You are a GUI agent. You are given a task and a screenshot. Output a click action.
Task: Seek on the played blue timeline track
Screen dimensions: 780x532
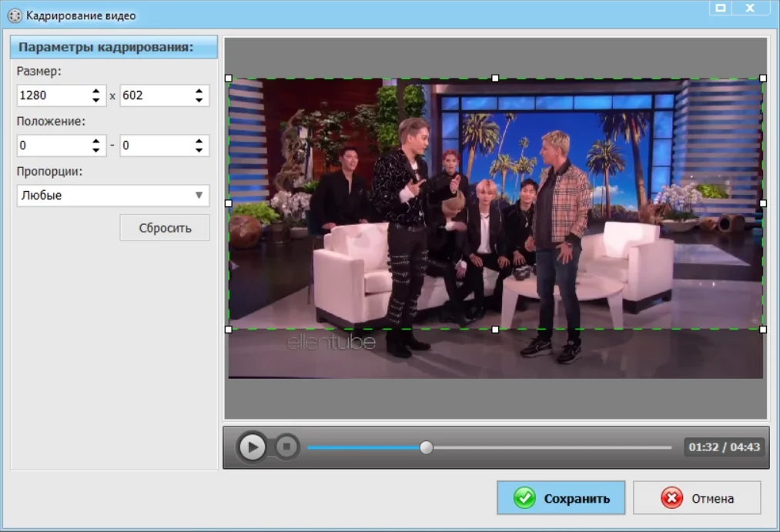[363, 447]
